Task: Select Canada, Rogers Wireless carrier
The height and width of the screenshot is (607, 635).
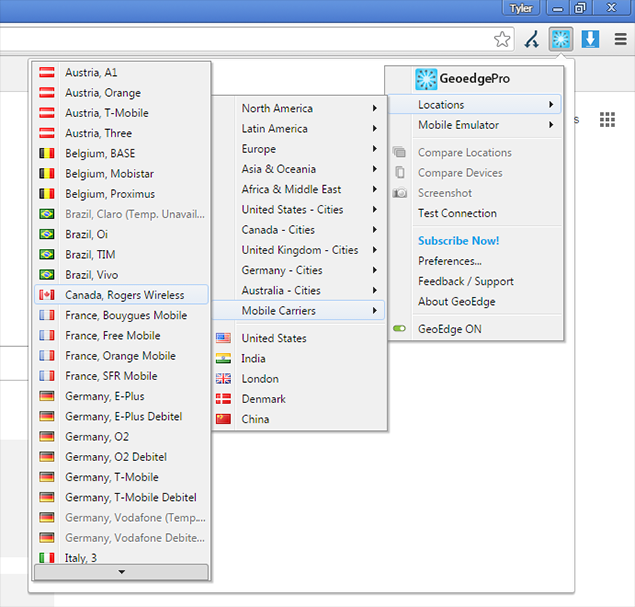Action: [121, 295]
